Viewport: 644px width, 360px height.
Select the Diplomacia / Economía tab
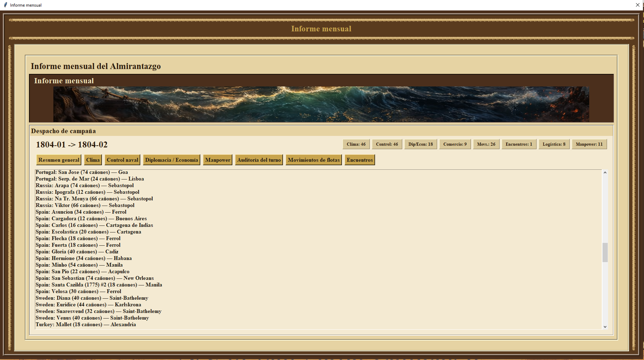pyautogui.click(x=172, y=160)
